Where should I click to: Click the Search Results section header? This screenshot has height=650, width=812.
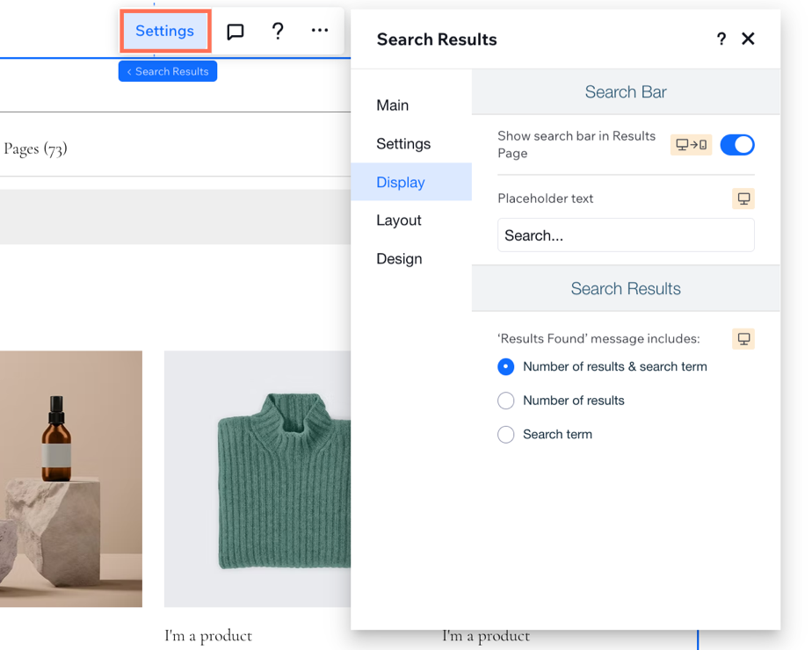626,288
